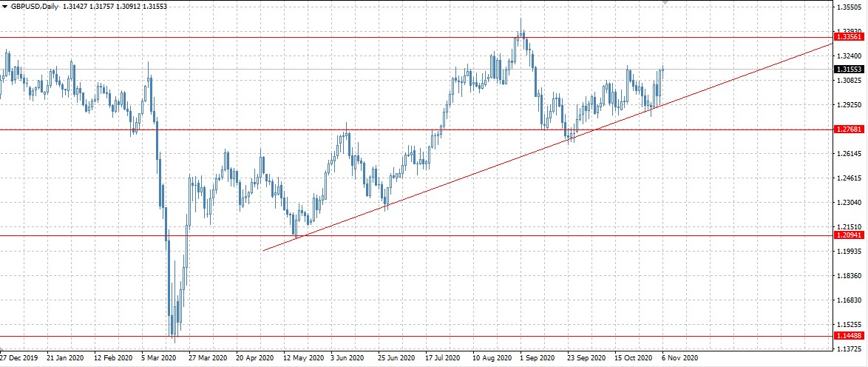
Task: Click the 1.32400 price scale value
Action: click(x=850, y=56)
